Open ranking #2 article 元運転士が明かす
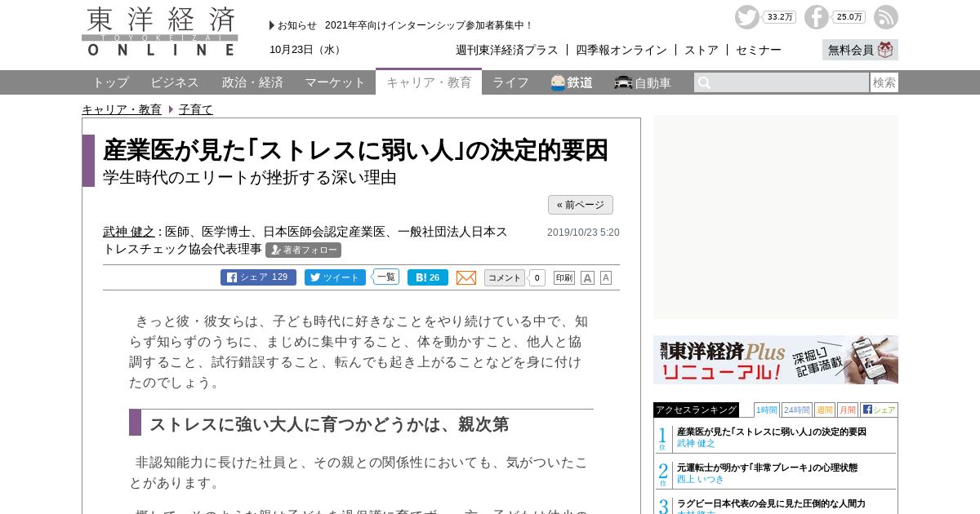 767,467
